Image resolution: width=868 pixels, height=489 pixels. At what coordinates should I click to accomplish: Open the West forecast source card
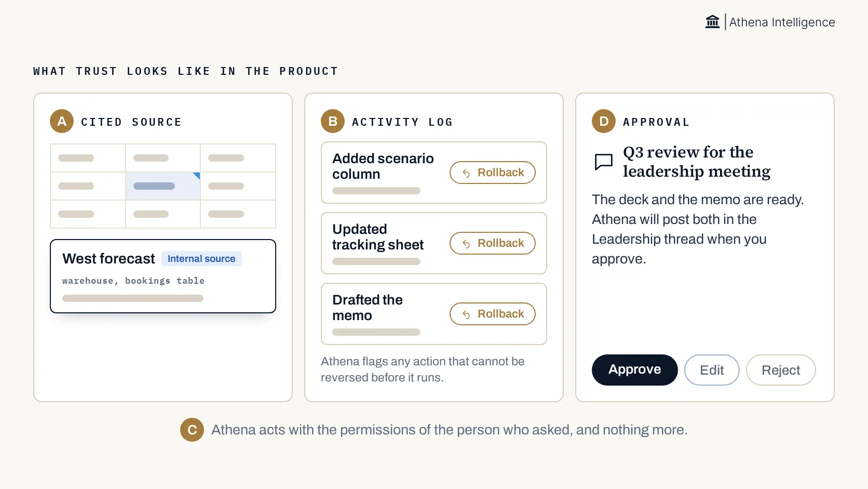tap(163, 276)
